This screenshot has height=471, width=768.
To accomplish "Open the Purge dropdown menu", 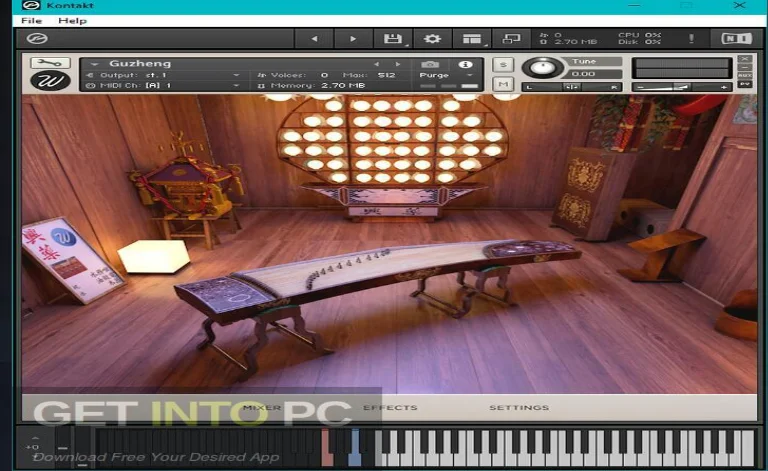I will 446,75.
